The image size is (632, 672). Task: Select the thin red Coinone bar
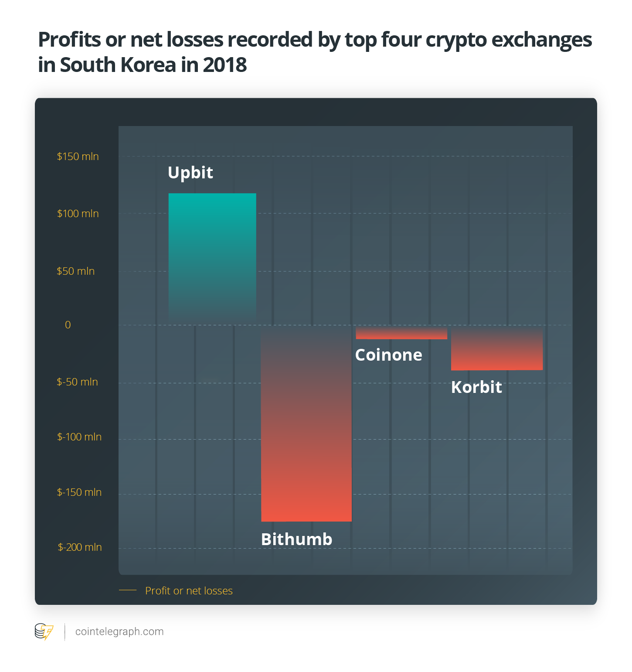tap(401, 333)
